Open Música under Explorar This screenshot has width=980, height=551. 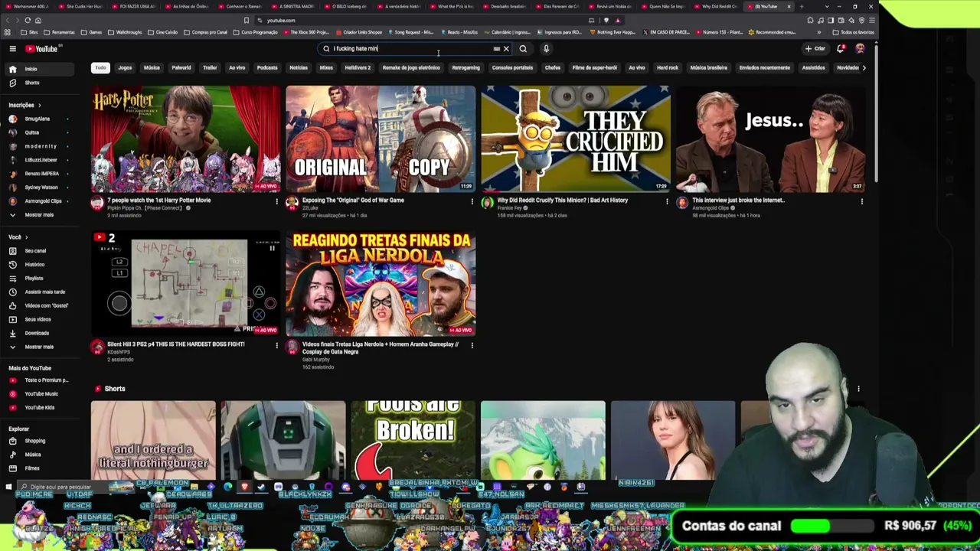pos(38,455)
